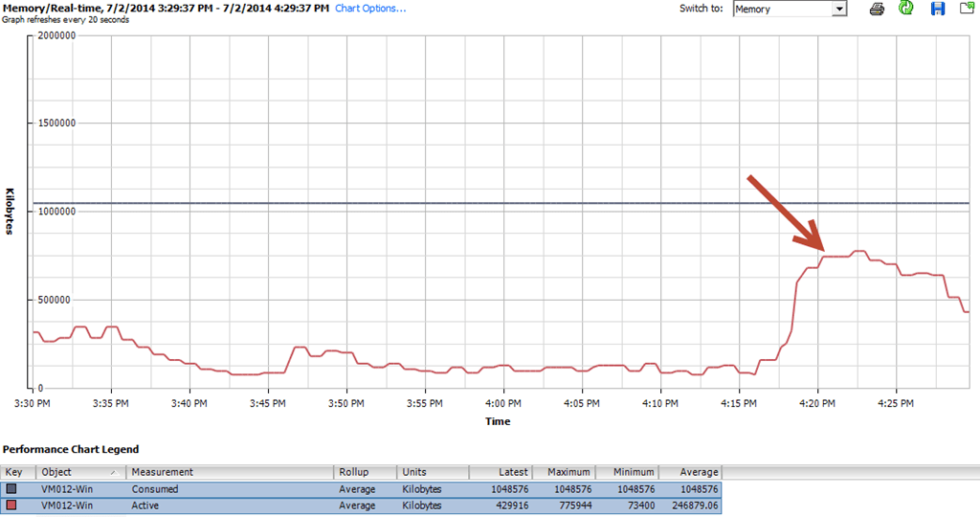The image size is (980, 517).
Task: Sort by the Minimum column header
Action: pyautogui.click(x=627, y=472)
